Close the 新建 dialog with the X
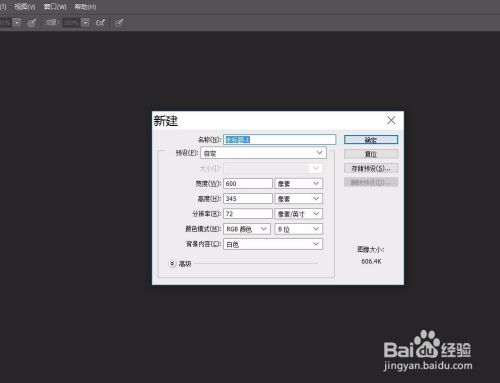This screenshot has height=383, width=500. (391, 120)
